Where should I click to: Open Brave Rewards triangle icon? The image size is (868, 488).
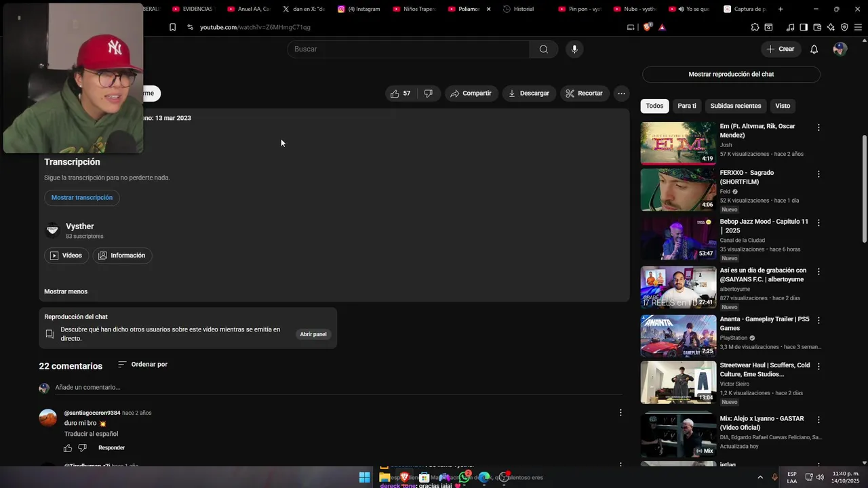click(662, 27)
